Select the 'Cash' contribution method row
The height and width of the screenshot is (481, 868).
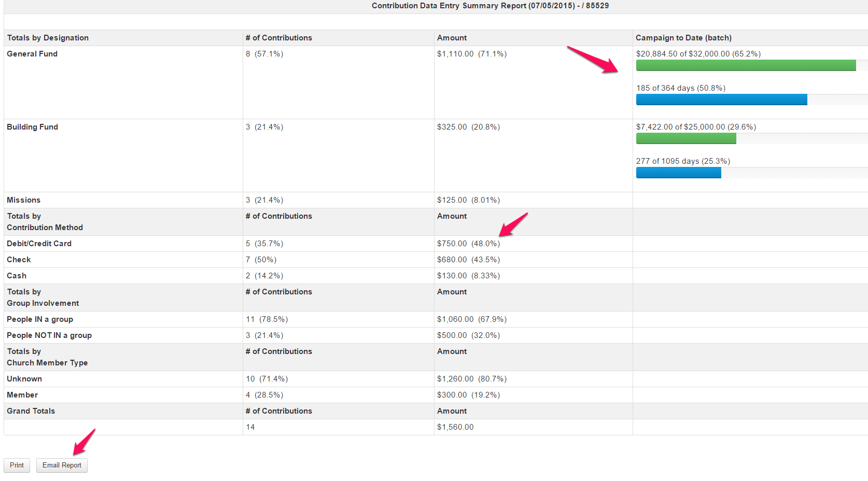pyautogui.click(x=436, y=276)
